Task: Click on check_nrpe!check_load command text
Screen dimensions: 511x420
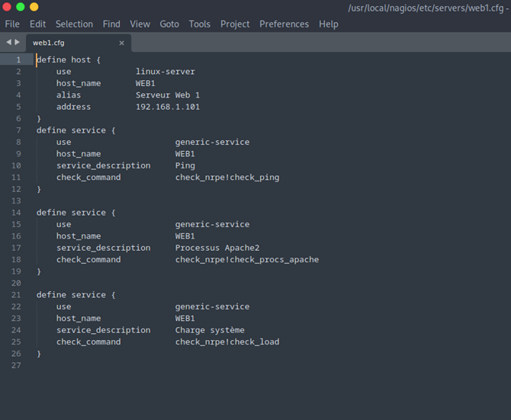Action: pyautogui.click(x=227, y=341)
